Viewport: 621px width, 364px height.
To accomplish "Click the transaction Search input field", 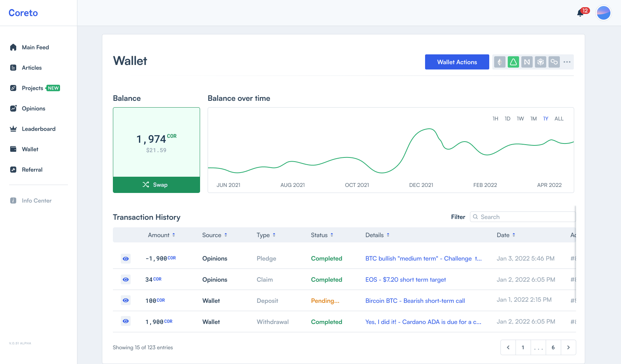I will pos(523,217).
